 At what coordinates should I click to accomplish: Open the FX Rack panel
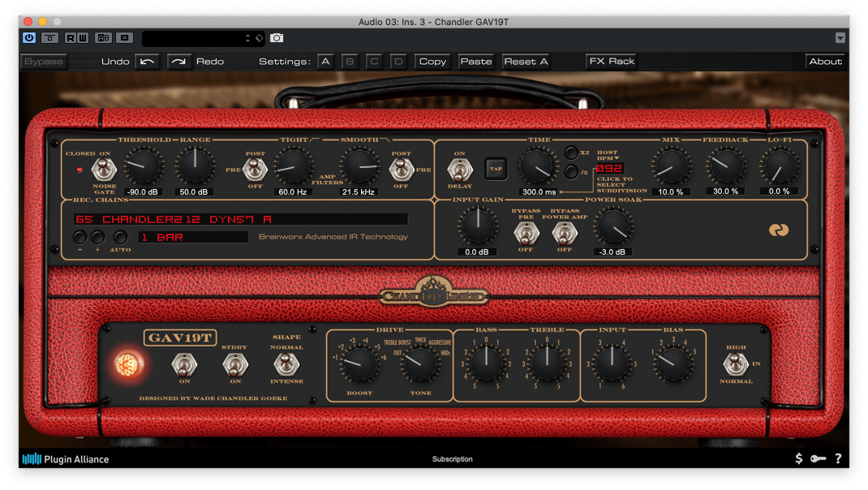612,62
